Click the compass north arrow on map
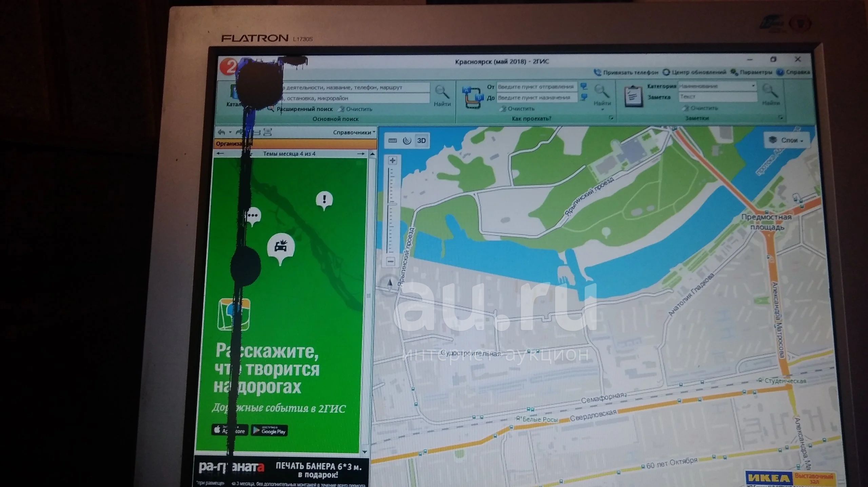The width and height of the screenshot is (868, 487). click(x=390, y=283)
